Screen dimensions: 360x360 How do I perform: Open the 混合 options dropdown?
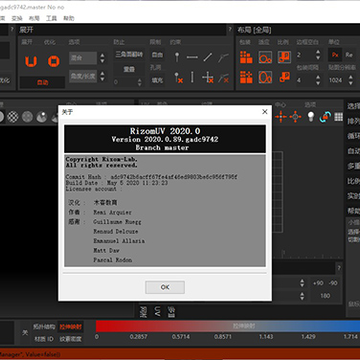(x=83, y=58)
